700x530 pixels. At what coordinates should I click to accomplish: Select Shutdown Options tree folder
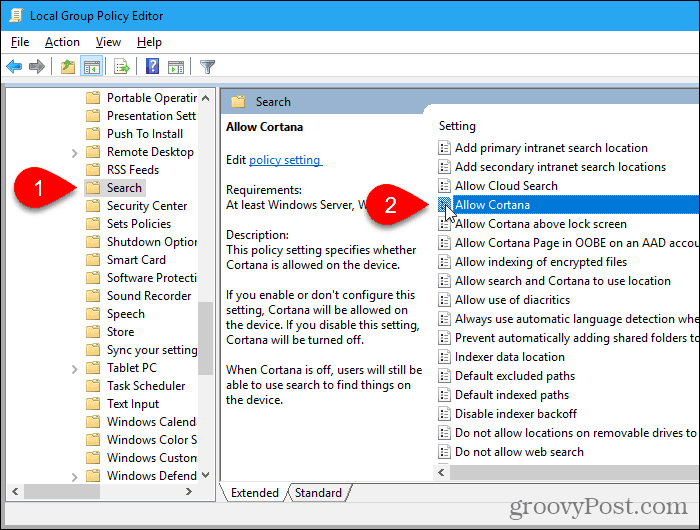[x=152, y=242]
